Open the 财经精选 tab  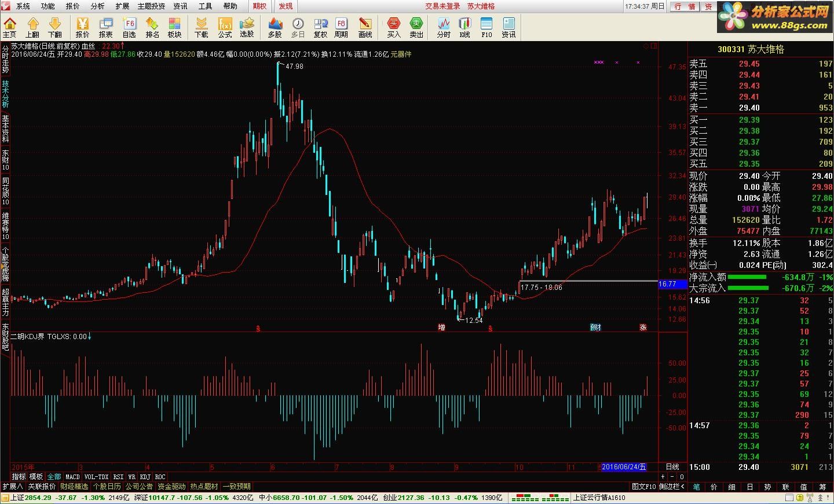74,487
